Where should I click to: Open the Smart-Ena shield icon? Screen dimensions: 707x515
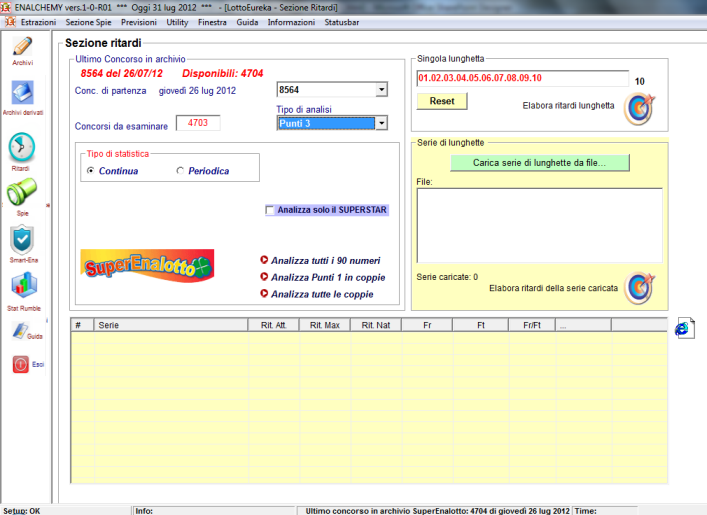[x=22, y=239]
